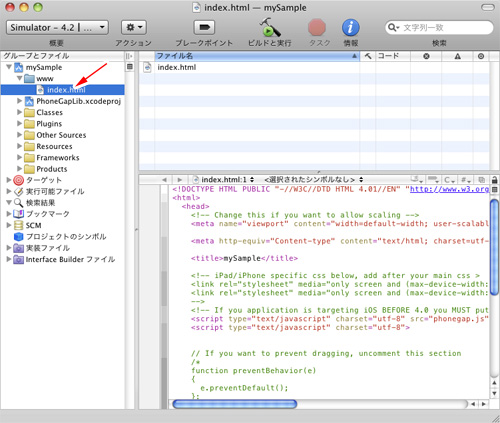Open the # included files popup
The width and height of the screenshot is (500, 423).
tap(465, 180)
